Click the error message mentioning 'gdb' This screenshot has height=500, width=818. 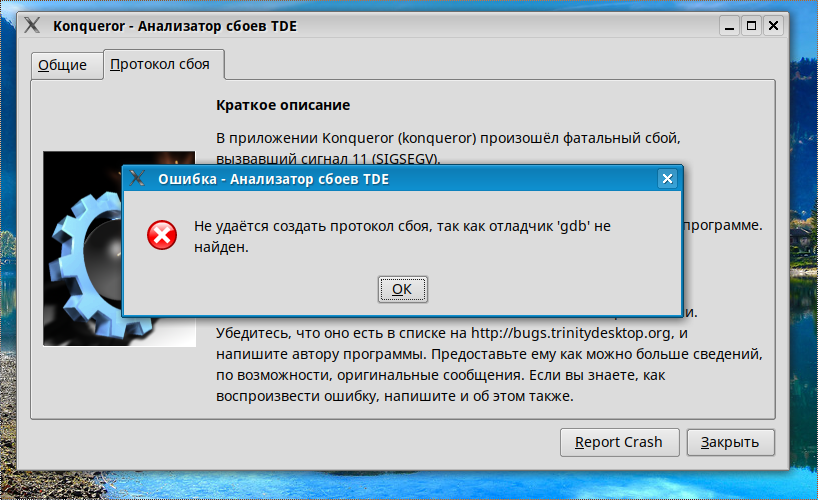[x=402, y=236]
